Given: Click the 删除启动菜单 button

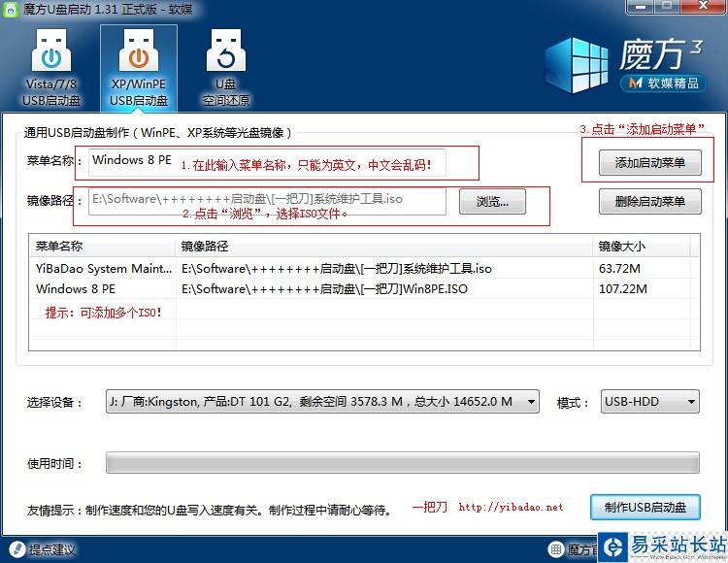Looking at the screenshot, I should (649, 202).
